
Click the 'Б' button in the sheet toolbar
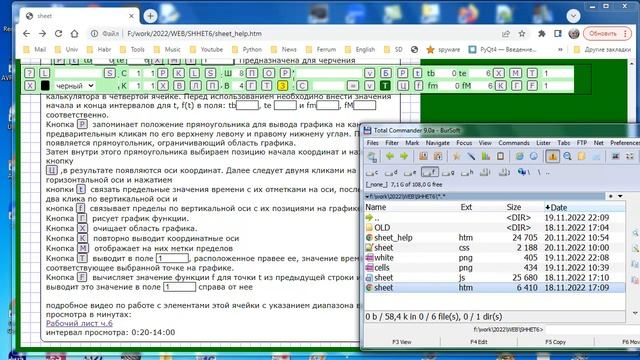point(385,73)
